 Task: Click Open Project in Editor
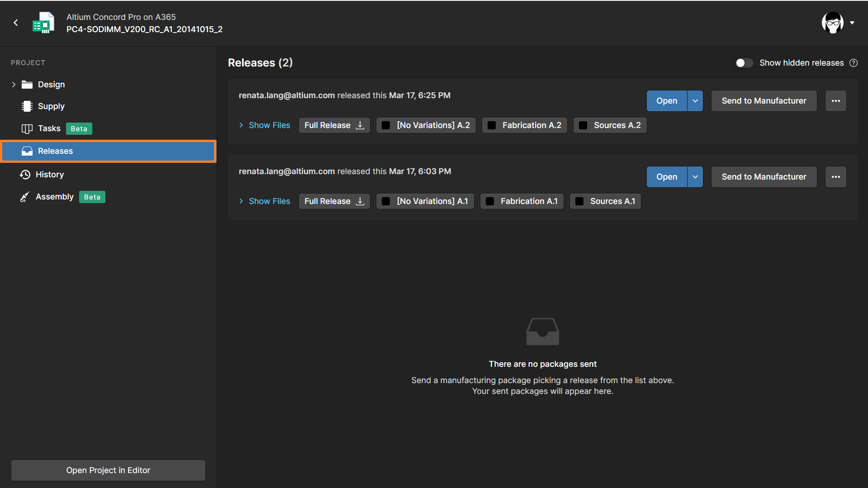tap(108, 470)
